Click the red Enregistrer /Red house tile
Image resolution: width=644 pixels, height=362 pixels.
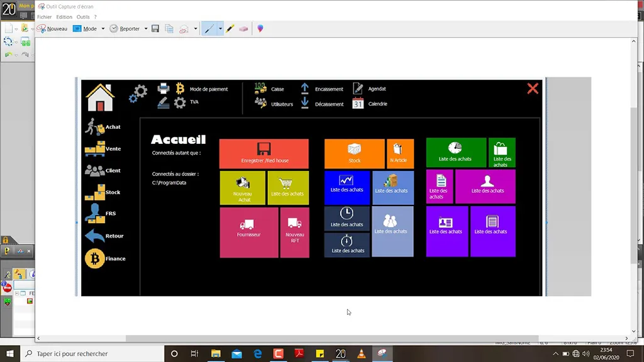pos(264,153)
